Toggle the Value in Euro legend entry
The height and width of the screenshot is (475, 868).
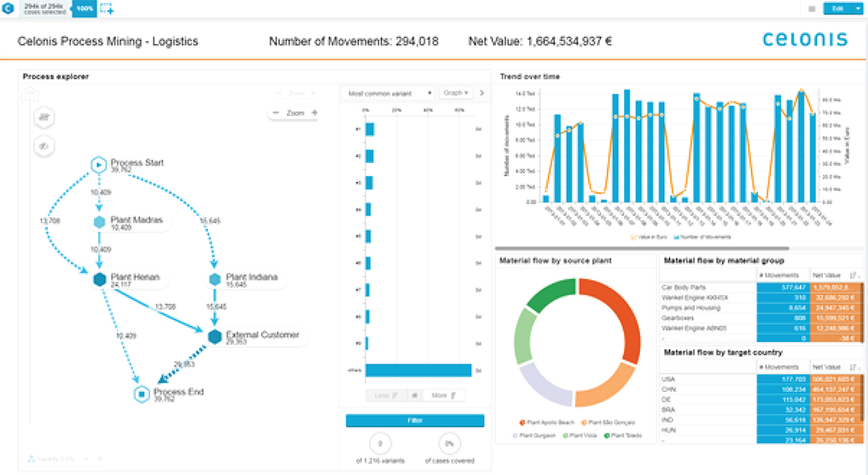651,236
